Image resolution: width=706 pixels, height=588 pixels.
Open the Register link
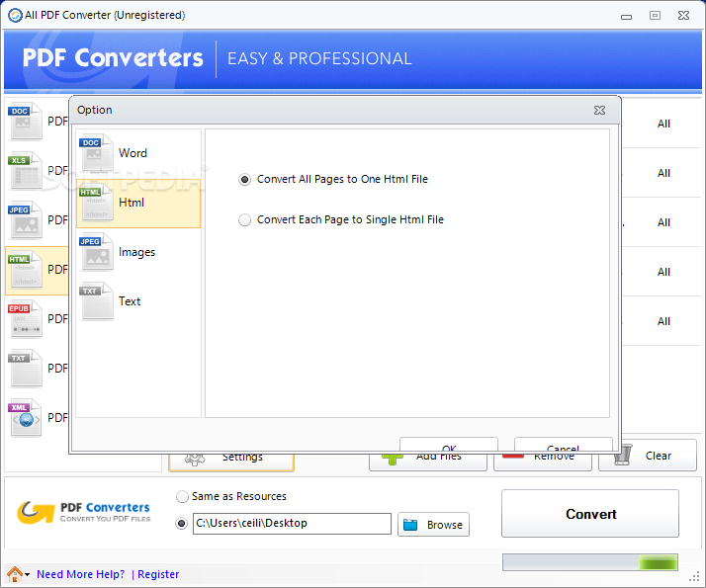coord(158,574)
